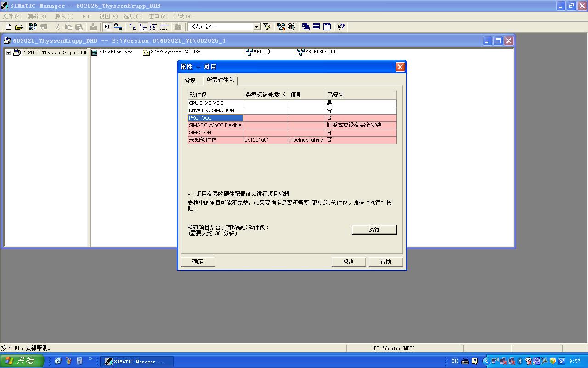Open the 视图 (View) menu
The height and width of the screenshot is (368, 588).
coord(108,17)
